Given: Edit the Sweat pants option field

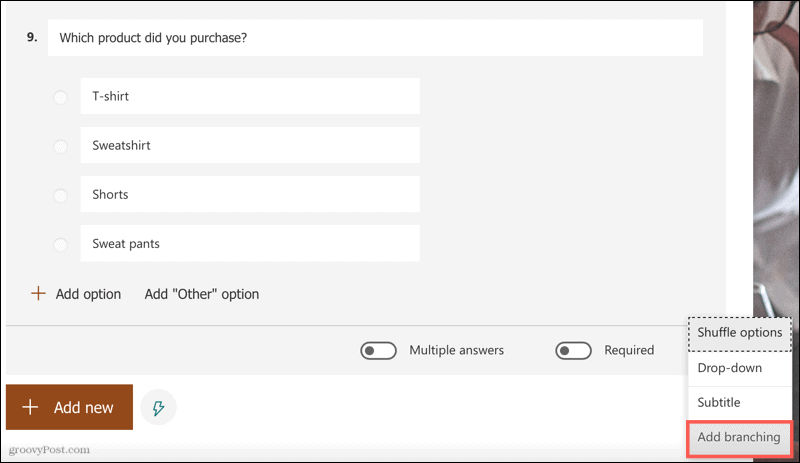Looking at the screenshot, I should click(x=250, y=244).
